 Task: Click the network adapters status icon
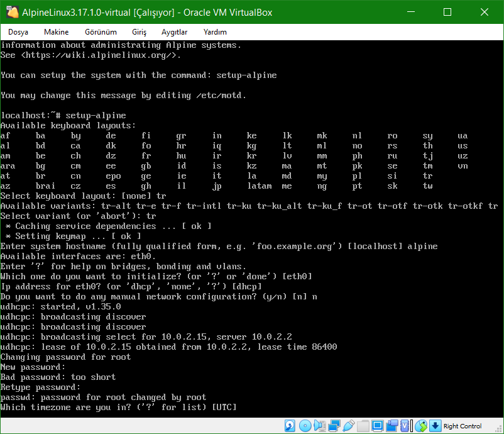tap(334, 426)
